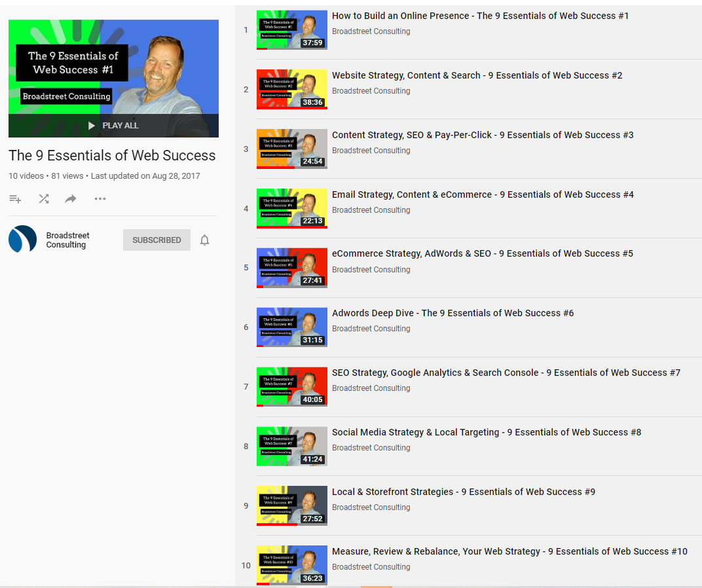
Task: Open 'eCommerce Strategy, AdWords & SEO' video title
Action: (x=483, y=254)
